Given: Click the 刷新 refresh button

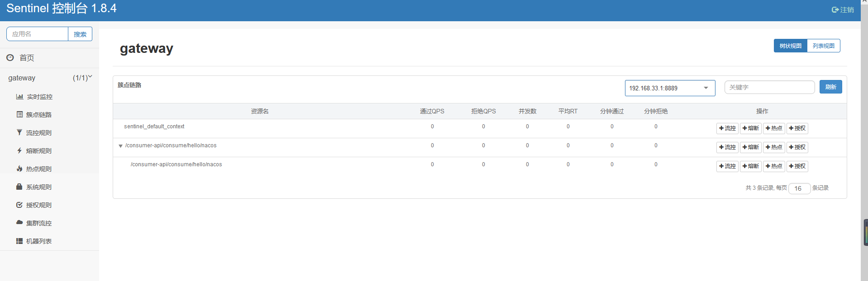Looking at the screenshot, I should point(830,87).
